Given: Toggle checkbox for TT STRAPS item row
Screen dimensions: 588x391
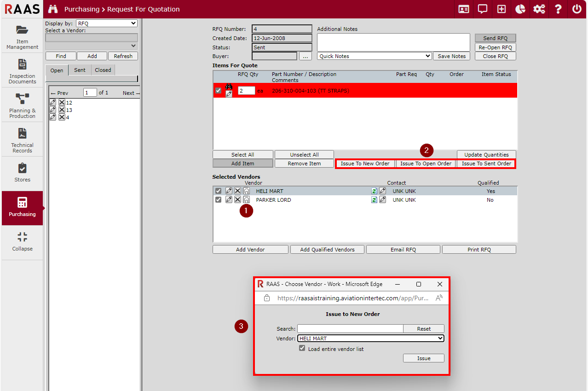Looking at the screenshot, I should (218, 91).
